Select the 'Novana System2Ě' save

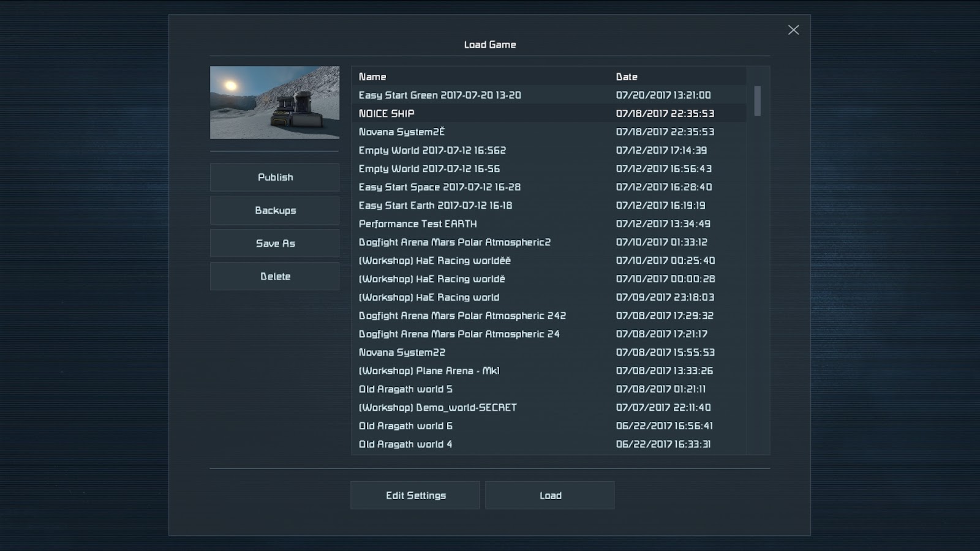(x=549, y=132)
